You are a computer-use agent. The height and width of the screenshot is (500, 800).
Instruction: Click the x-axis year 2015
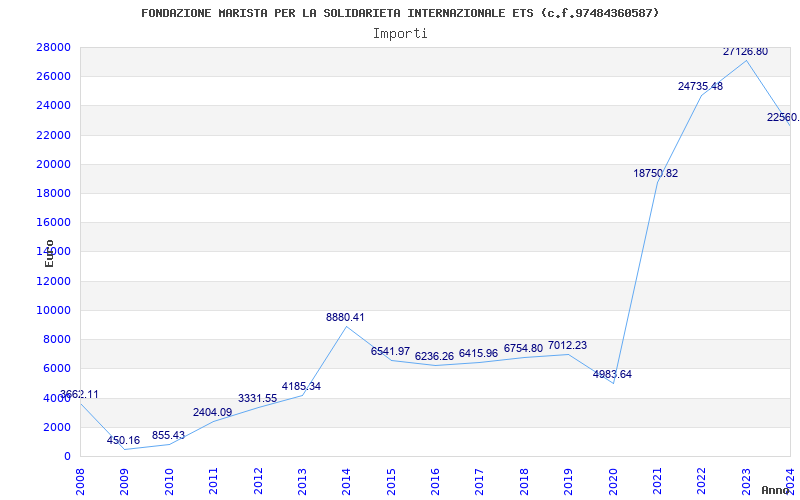(391, 481)
